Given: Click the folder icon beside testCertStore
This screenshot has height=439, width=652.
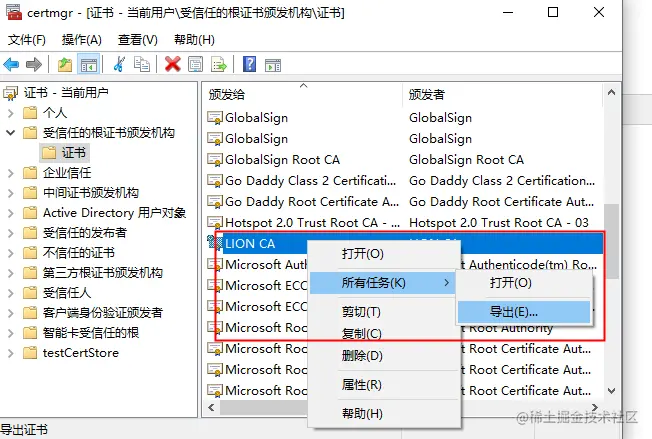Looking at the screenshot, I should (30, 353).
